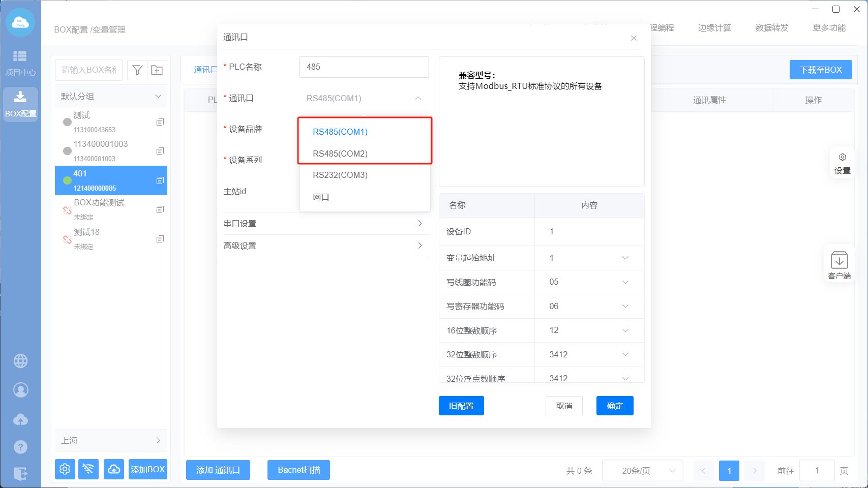The width and height of the screenshot is (868, 488).
Task: Open the BOX配置 sidebar section
Action: 20,104
